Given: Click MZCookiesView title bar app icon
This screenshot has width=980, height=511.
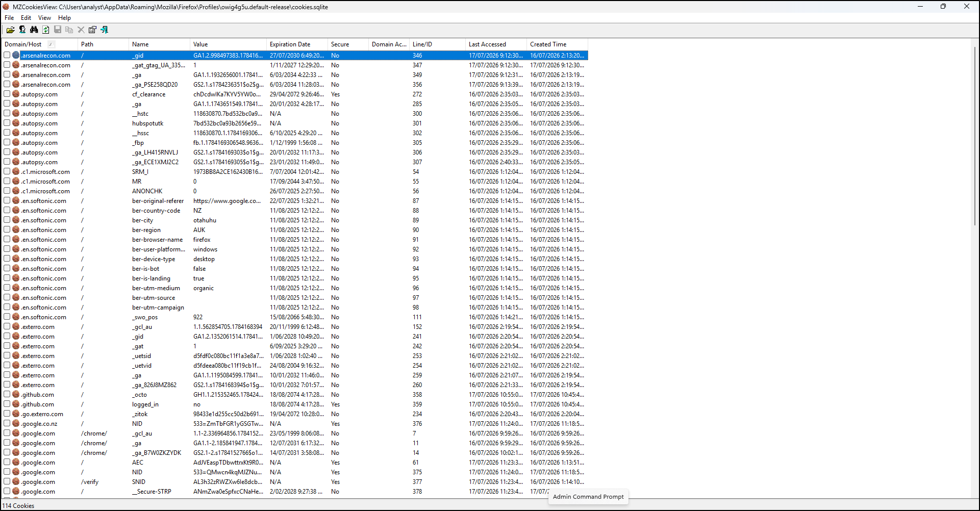Looking at the screenshot, I should coord(6,7).
